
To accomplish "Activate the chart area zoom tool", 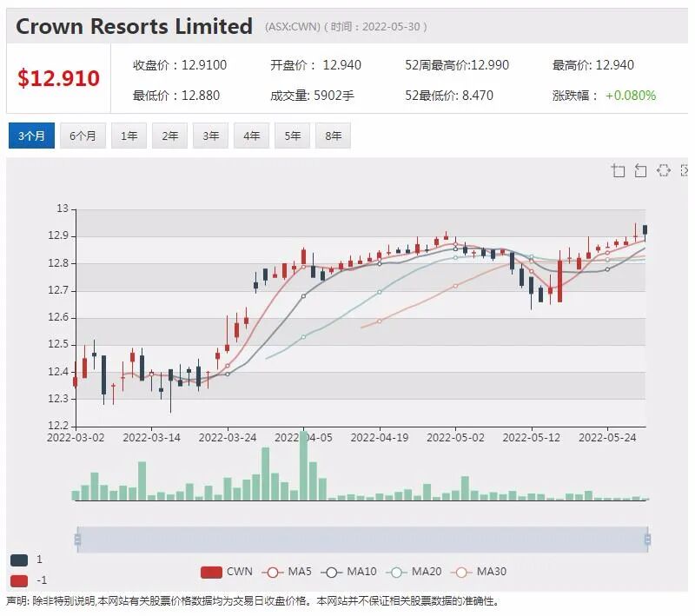I will coord(618,170).
